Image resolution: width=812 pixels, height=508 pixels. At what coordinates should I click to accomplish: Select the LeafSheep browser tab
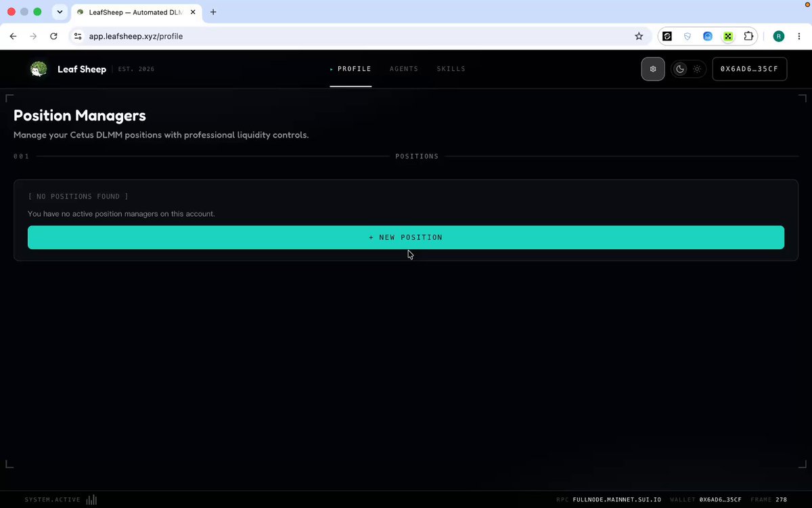(136, 12)
